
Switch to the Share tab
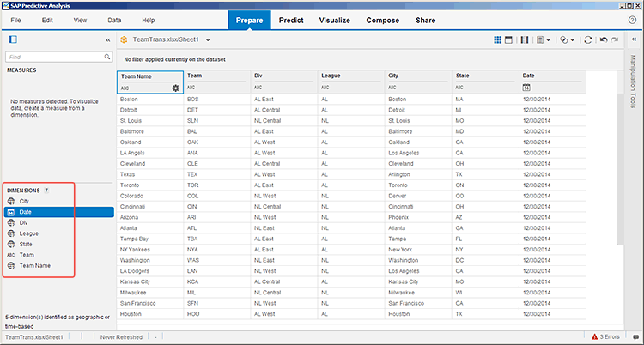[x=426, y=20]
